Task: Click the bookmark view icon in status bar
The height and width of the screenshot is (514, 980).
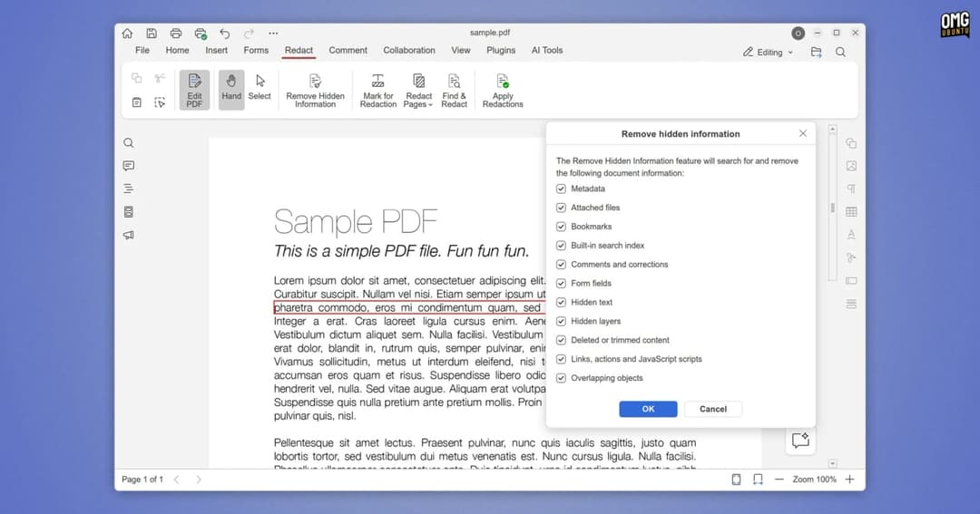Action: point(758,479)
